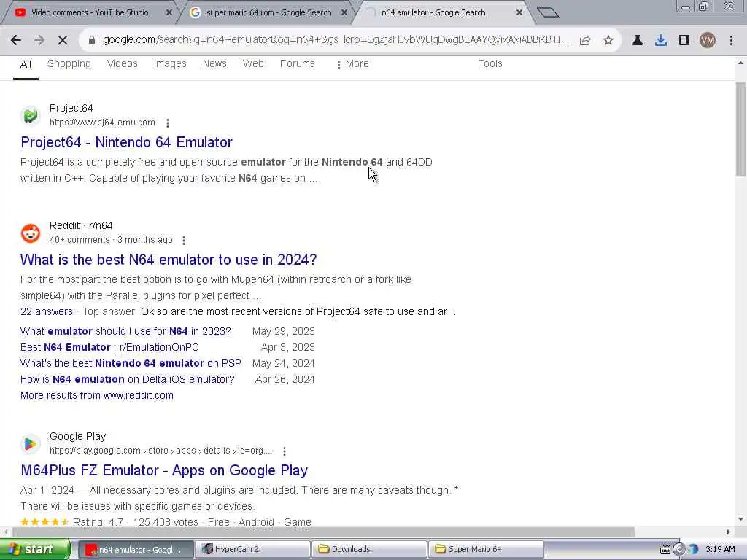Filter results by News
The width and height of the screenshot is (747, 560).
coord(214,64)
